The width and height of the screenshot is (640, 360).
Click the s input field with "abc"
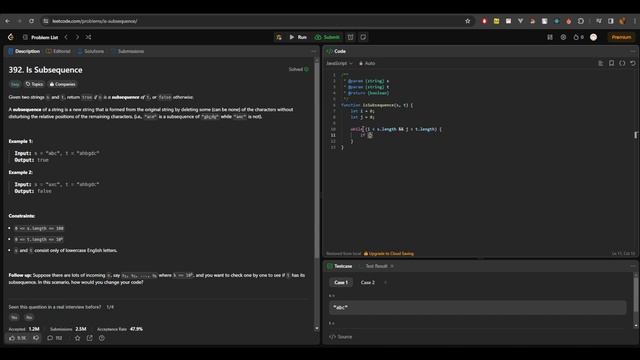click(478, 307)
